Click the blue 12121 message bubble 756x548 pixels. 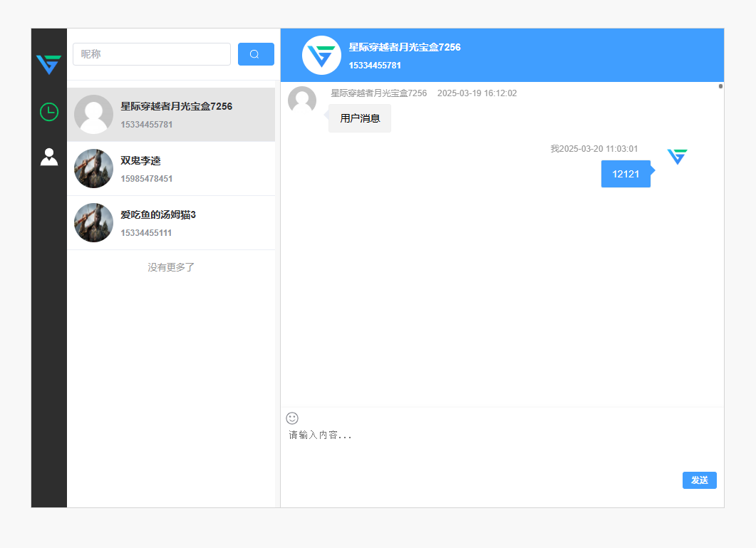[x=626, y=174]
